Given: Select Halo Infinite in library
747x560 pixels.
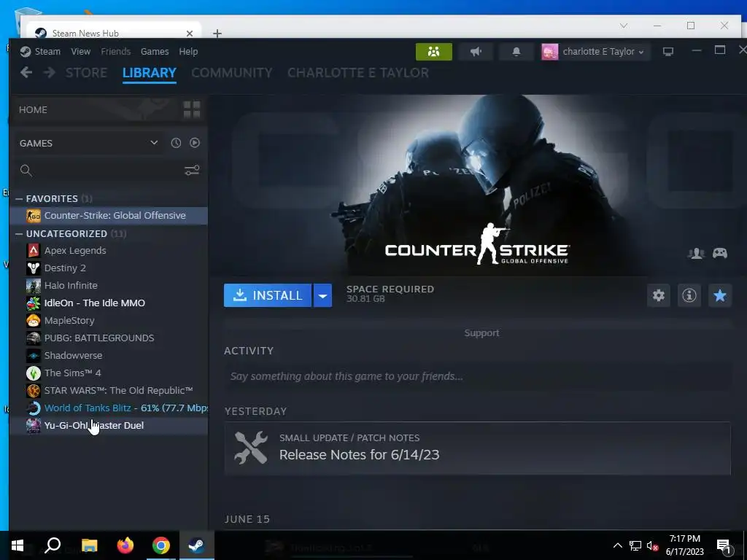Looking at the screenshot, I should click(109, 285).
